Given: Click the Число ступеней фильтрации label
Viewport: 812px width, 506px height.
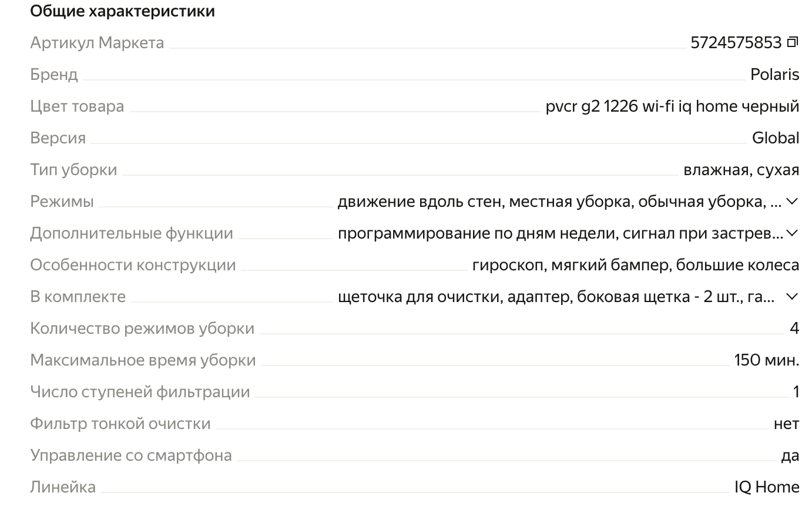Looking at the screenshot, I should click(x=140, y=392).
